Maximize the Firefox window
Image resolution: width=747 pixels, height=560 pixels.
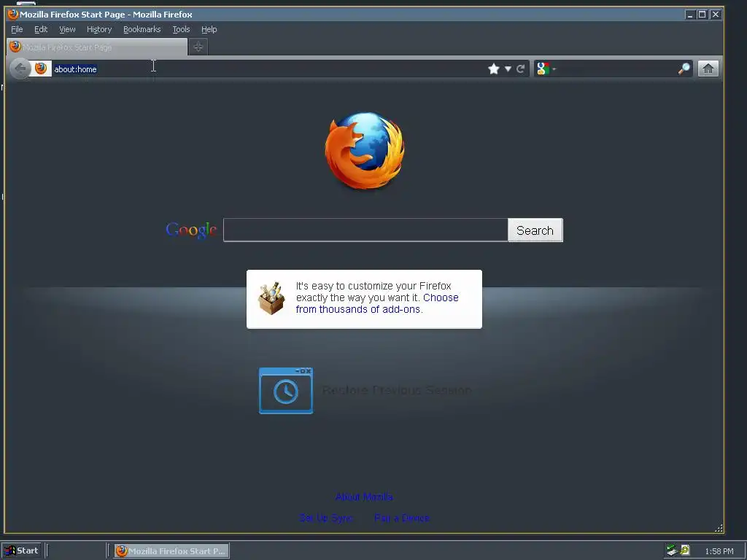(702, 15)
